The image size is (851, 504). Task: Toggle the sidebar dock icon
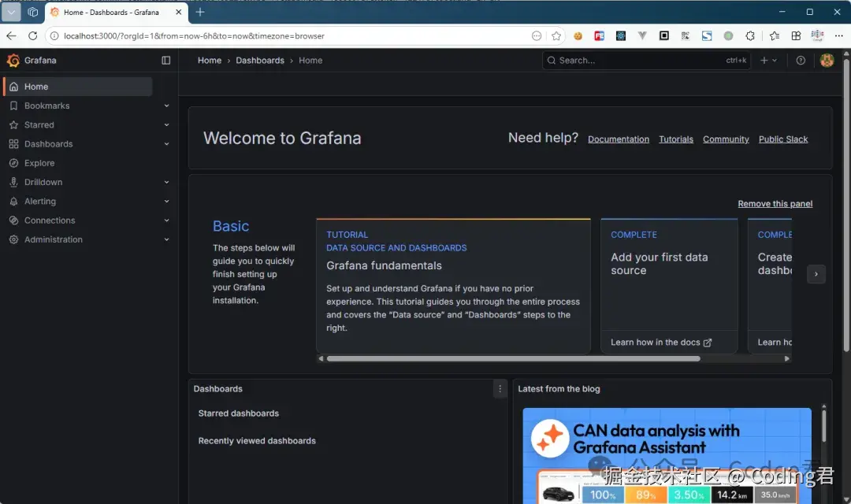(x=166, y=60)
